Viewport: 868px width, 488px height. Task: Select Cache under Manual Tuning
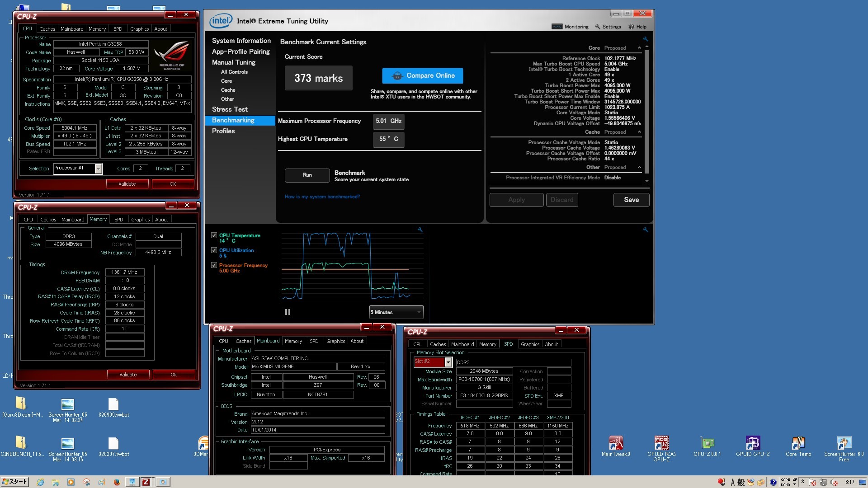228,90
